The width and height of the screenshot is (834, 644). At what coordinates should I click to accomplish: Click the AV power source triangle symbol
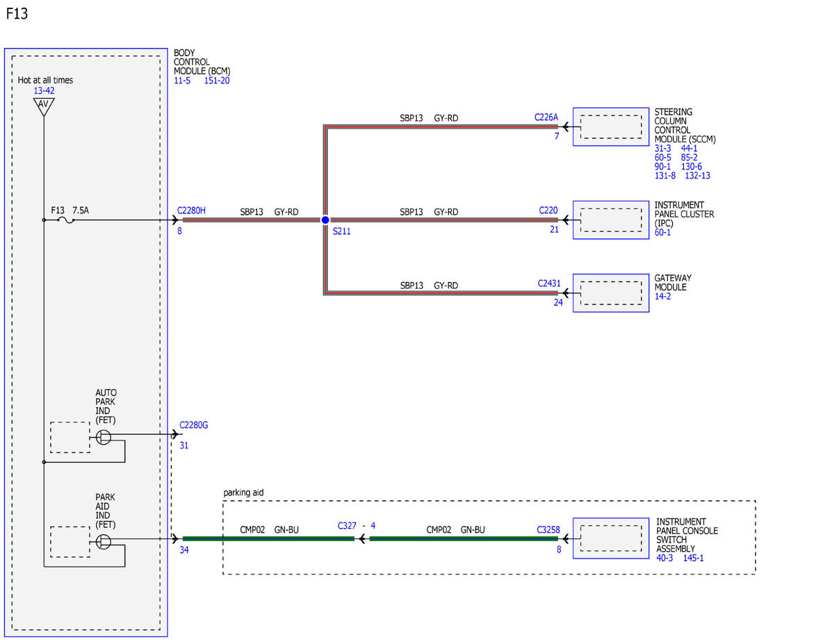44,106
